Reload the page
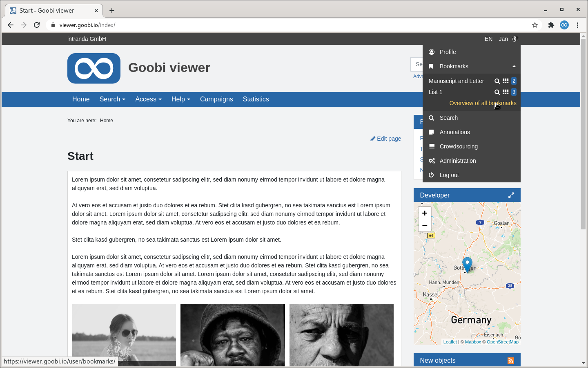 [x=37, y=25]
